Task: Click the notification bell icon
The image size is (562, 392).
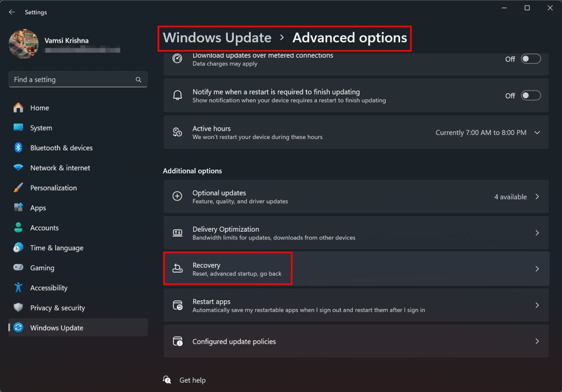Action: [177, 96]
